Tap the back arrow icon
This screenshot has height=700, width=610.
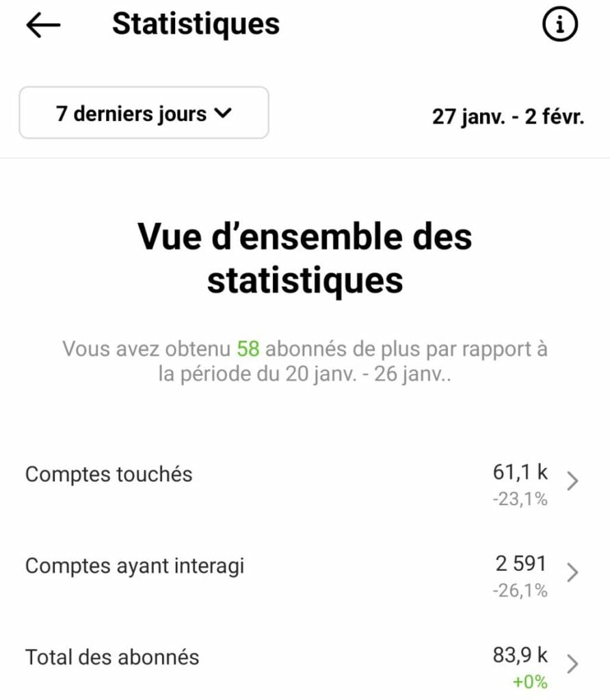pos(43,25)
